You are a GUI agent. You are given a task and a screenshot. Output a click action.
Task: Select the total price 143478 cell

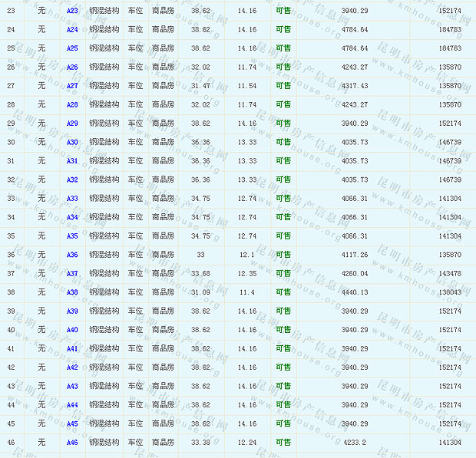click(450, 274)
